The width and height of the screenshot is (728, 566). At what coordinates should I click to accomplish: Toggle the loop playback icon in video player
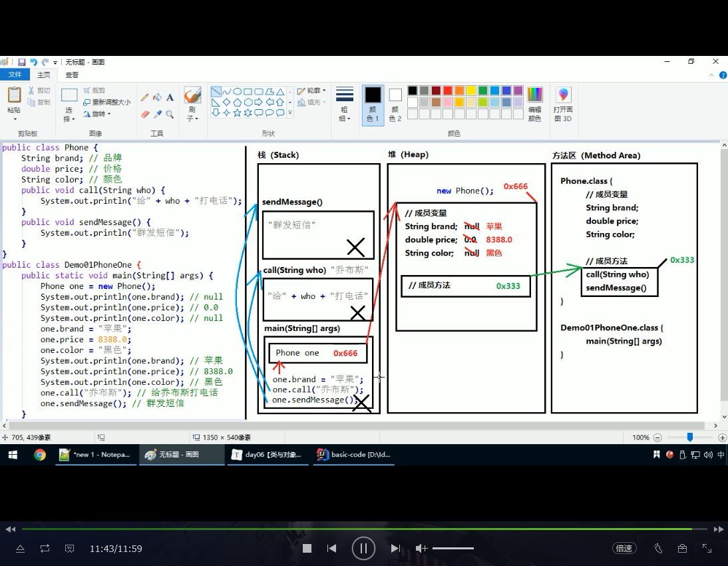pos(45,549)
